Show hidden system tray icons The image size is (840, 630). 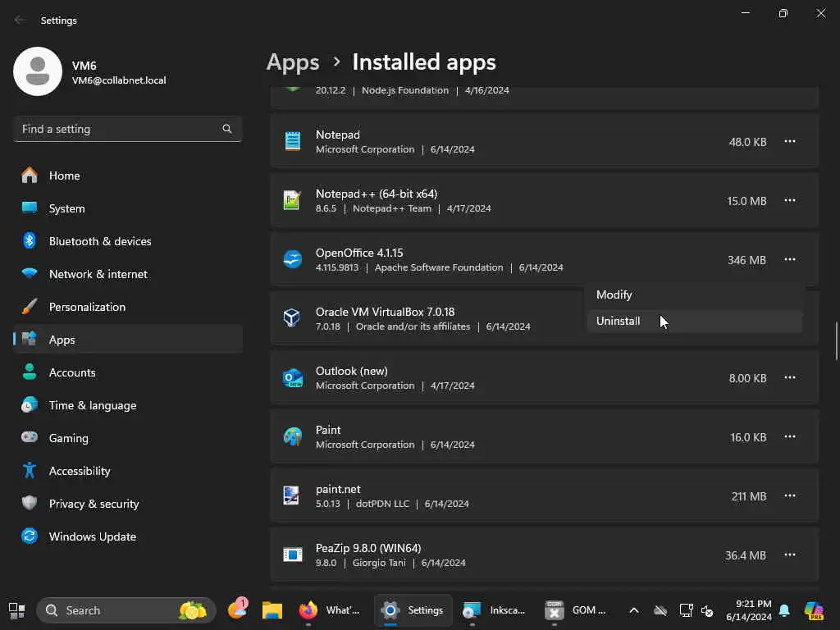pyautogui.click(x=633, y=610)
